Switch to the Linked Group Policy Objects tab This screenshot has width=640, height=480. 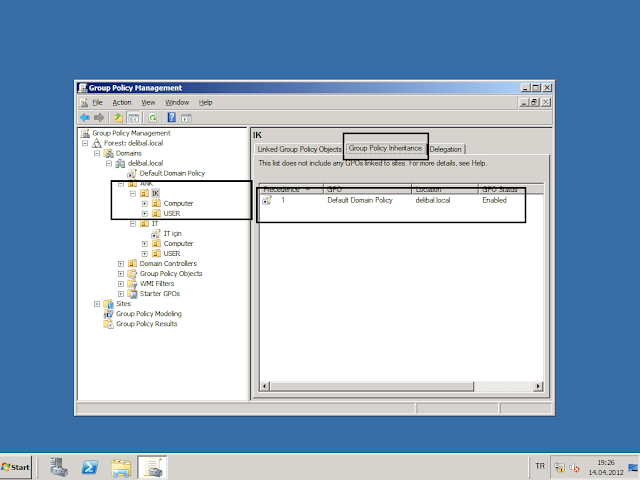tap(299, 149)
